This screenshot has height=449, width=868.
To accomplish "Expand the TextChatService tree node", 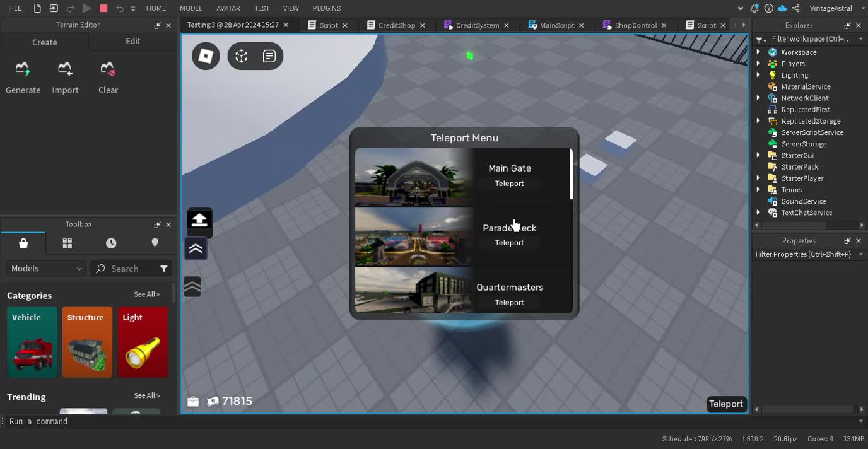I will click(x=758, y=213).
